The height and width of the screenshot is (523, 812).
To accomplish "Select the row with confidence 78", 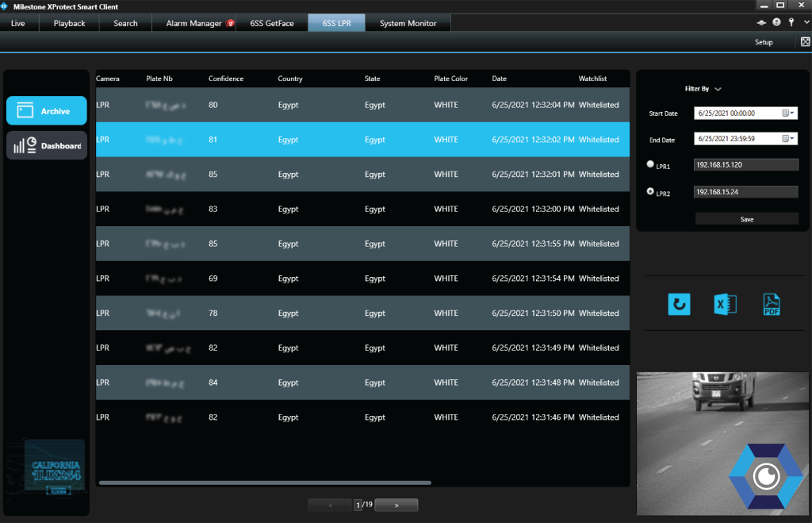I will [362, 313].
